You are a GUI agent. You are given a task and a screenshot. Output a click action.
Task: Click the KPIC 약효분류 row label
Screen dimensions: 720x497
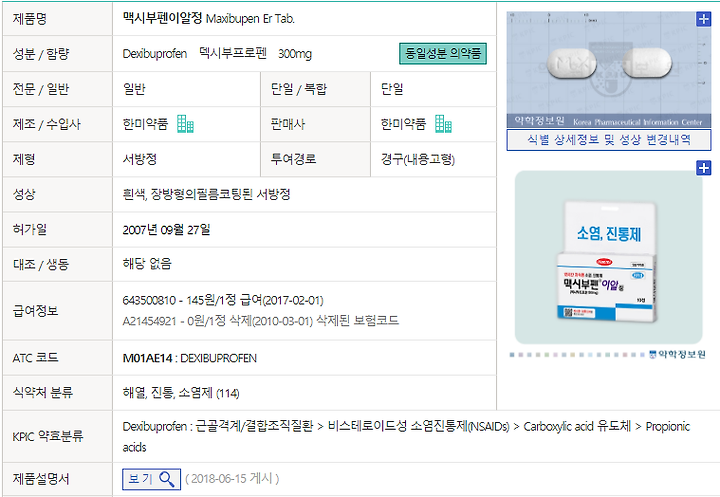tap(48, 436)
